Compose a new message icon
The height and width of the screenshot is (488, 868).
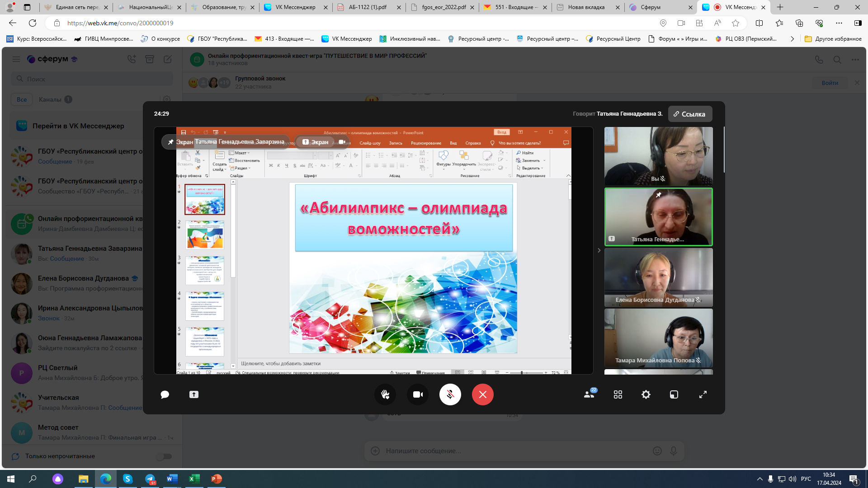coord(168,59)
